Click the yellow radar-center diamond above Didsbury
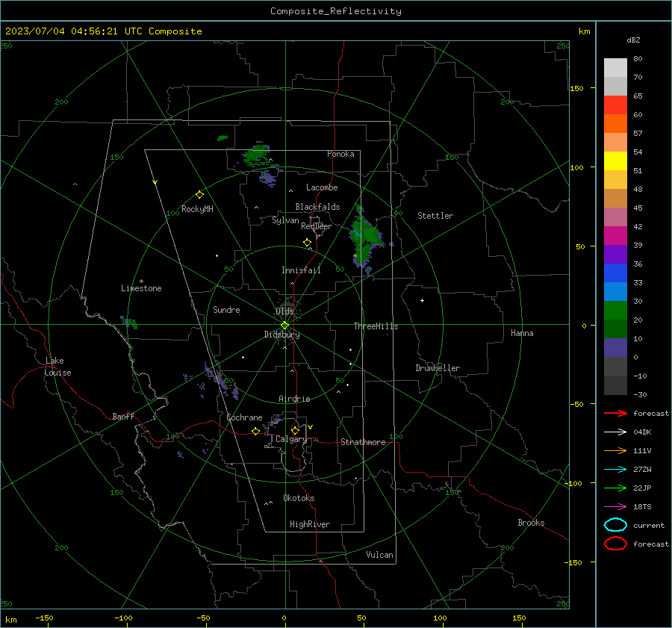672x628 pixels. 284,325
